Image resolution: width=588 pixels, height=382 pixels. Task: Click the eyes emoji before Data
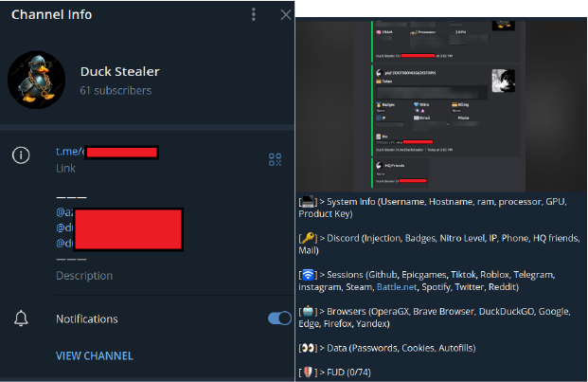tap(308, 348)
